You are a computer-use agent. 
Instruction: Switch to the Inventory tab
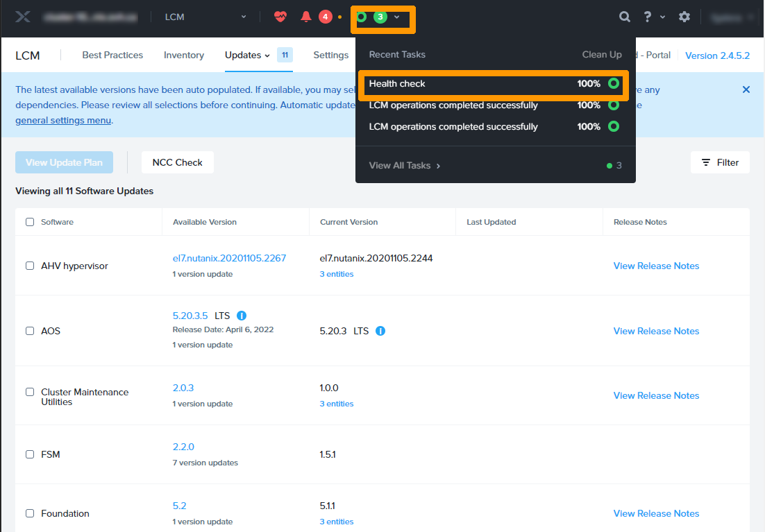(x=184, y=55)
